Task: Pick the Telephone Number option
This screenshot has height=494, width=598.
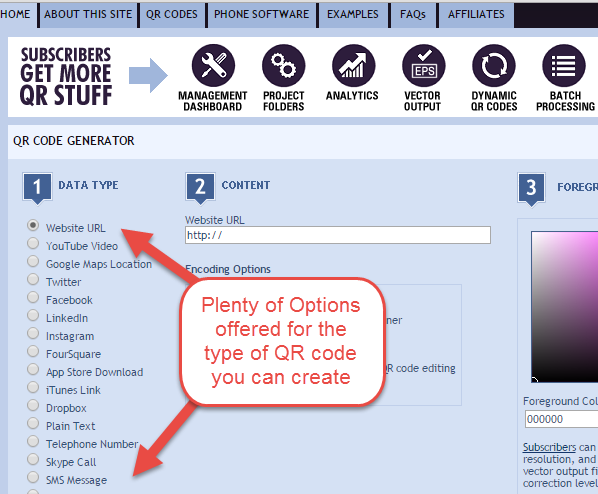Action: click(33, 441)
